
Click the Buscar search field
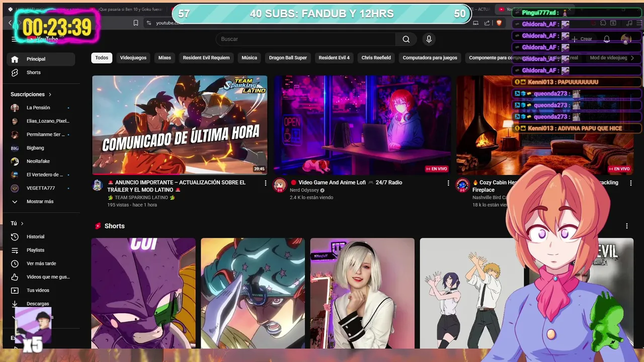(x=305, y=39)
